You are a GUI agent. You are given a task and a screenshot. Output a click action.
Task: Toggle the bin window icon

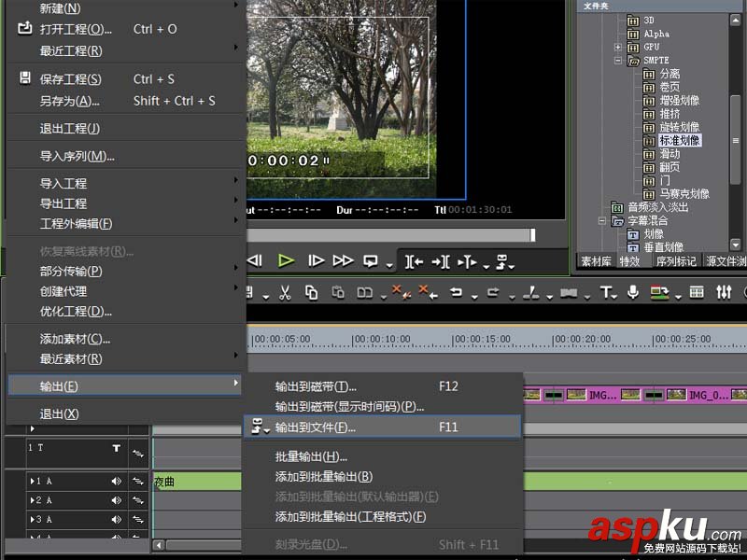click(x=697, y=292)
